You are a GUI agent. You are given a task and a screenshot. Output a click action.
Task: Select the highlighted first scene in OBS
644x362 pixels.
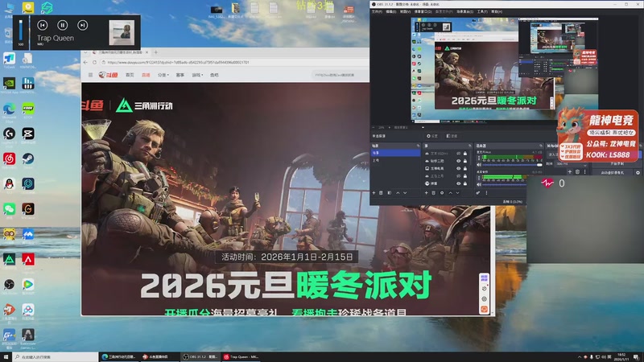395,153
